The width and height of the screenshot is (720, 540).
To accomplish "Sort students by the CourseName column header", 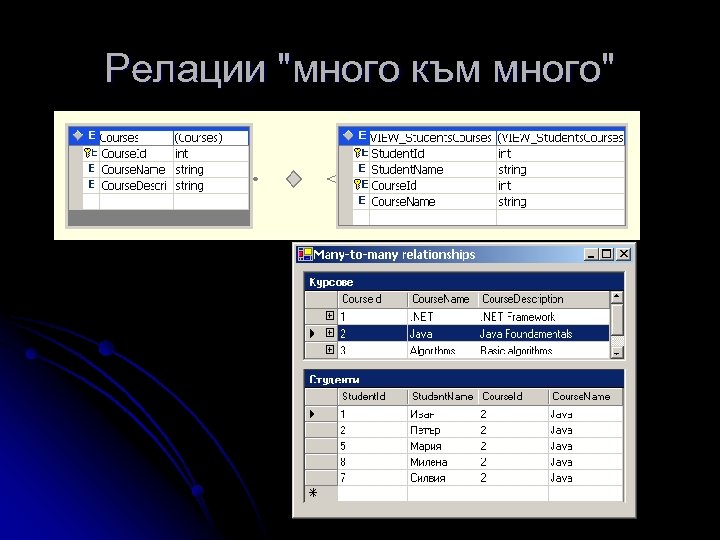I will click(x=585, y=397).
